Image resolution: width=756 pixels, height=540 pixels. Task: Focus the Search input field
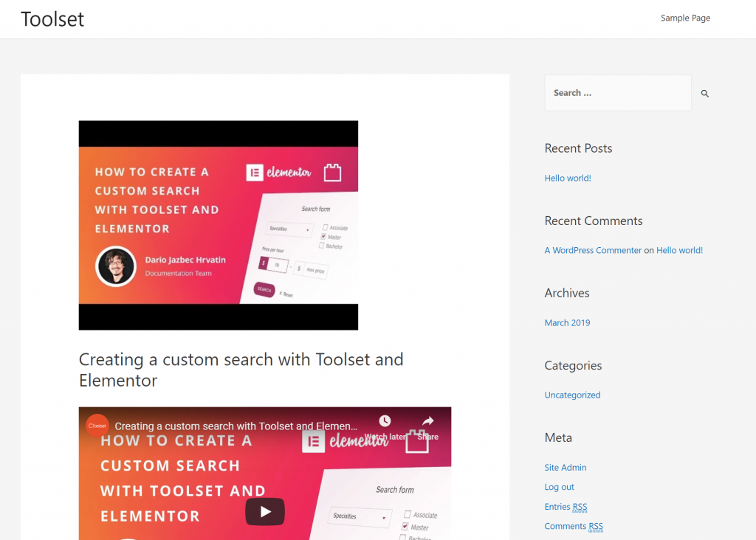click(x=618, y=92)
